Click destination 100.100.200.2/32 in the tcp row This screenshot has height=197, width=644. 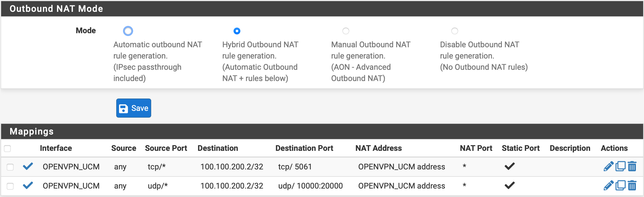[x=232, y=167]
